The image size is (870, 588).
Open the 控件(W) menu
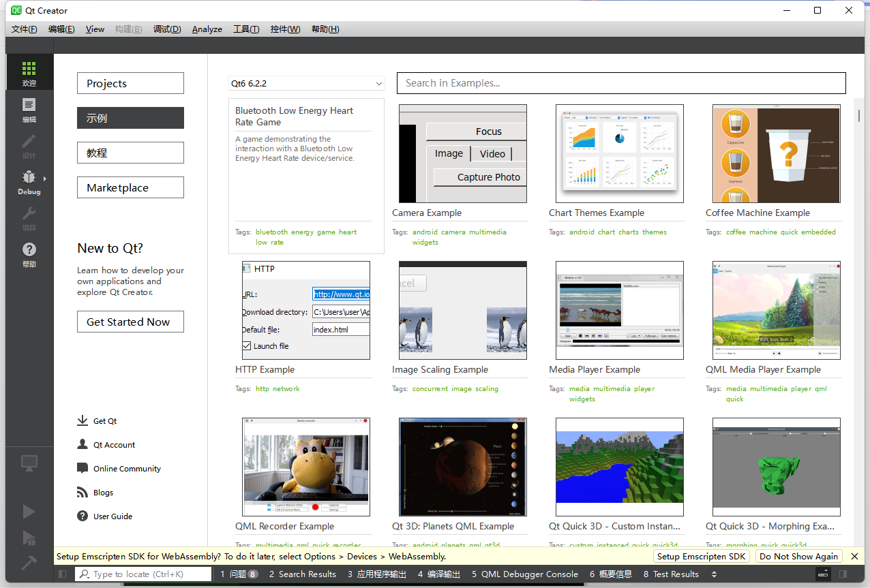pyautogui.click(x=285, y=29)
